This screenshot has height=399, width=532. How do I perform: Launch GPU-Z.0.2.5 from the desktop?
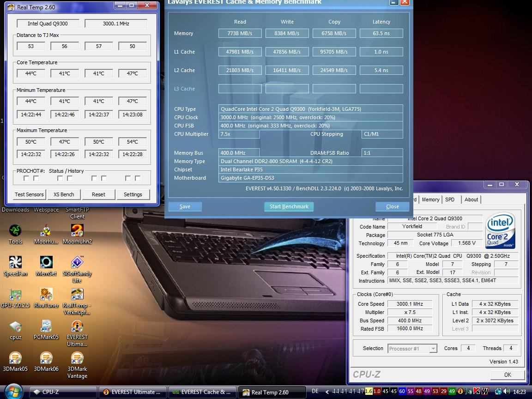point(15,298)
